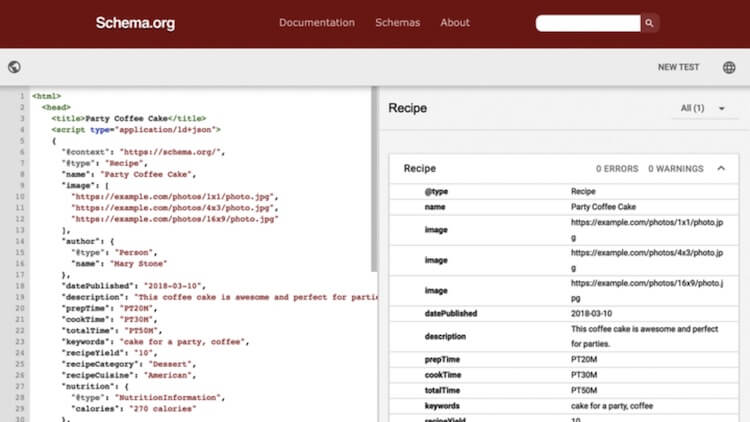This screenshot has height=422, width=750.
Task: Collapse the Recipe result card chevron
Action: [x=721, y=168]
